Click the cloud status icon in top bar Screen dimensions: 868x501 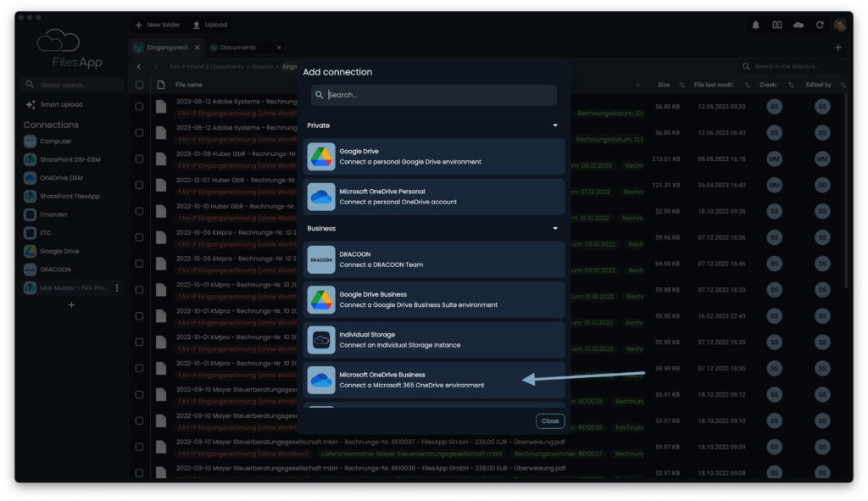(x=798, y=25)
